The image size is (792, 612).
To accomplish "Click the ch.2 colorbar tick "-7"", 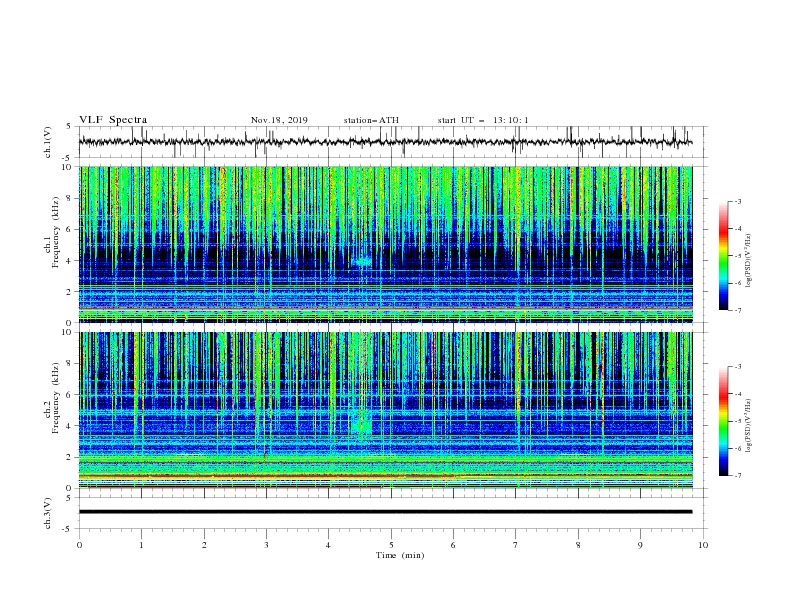I will (738, 475).
